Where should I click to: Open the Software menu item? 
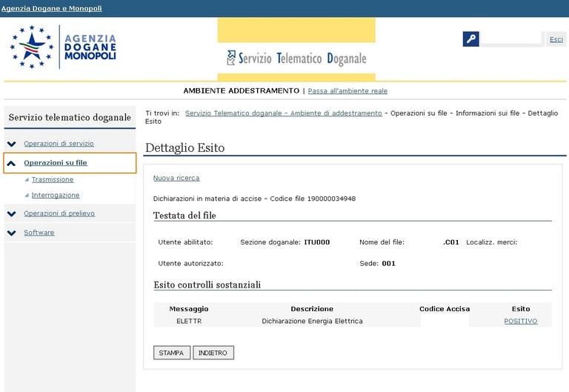39,232
